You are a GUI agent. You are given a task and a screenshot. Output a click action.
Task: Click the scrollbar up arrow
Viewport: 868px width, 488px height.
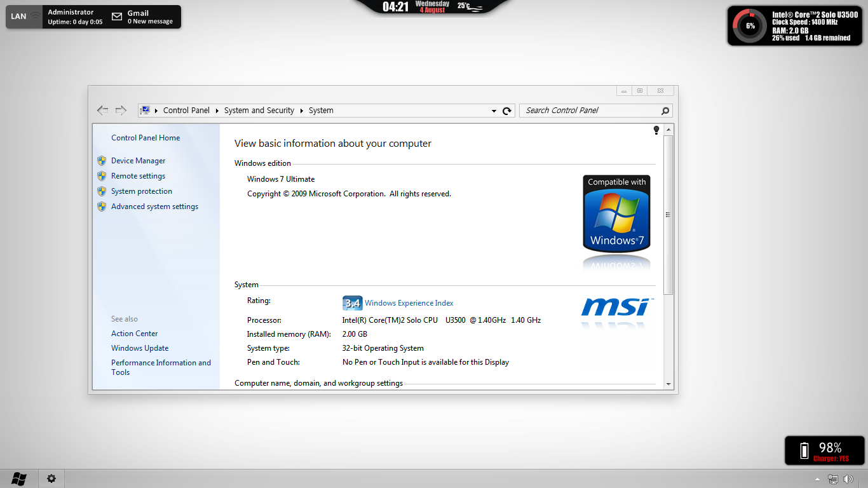click(x=668, y=130)
